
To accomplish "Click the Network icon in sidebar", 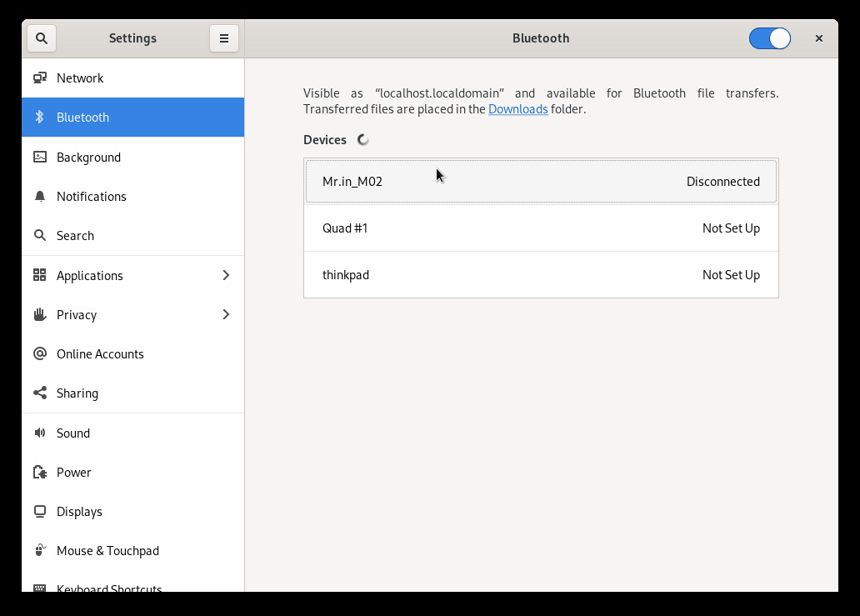I will pyautogui.click(x=40, y=78).
